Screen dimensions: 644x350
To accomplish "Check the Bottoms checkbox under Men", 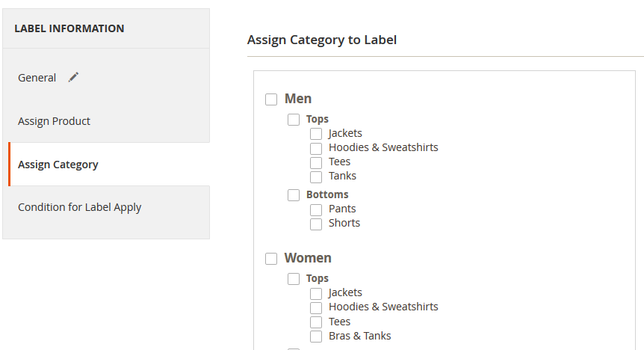I will (294, 195).
